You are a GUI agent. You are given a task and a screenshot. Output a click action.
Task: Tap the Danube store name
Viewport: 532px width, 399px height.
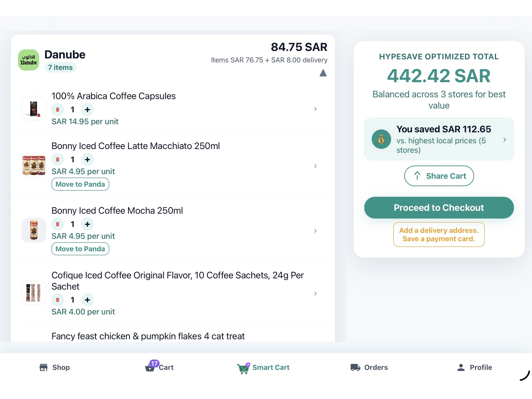point(65,55)
